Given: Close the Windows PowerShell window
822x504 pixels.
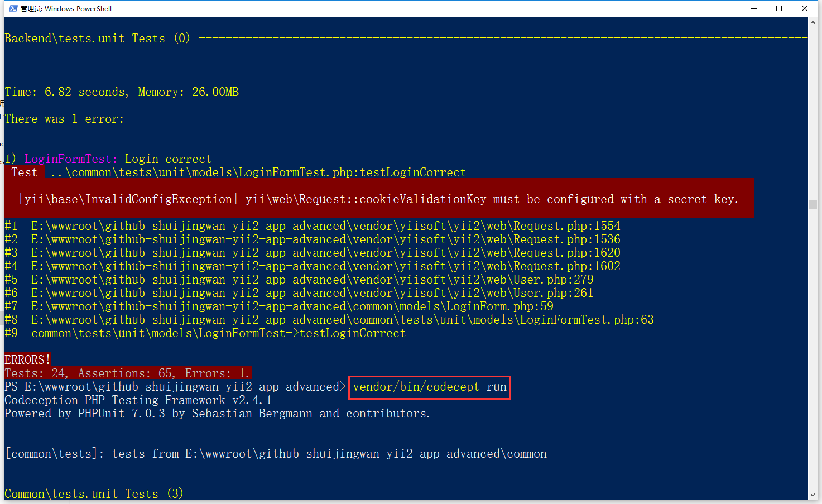Looking at the screenshot, I should [805, 8].
